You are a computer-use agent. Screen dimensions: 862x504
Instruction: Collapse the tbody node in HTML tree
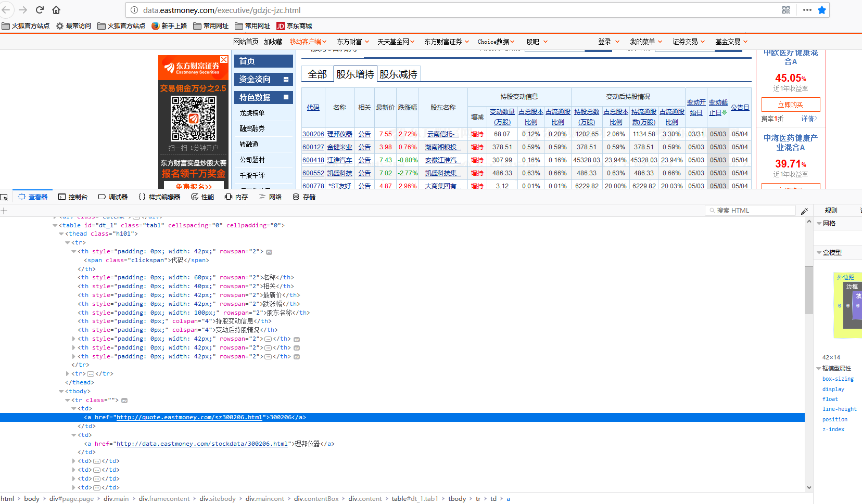61,392
